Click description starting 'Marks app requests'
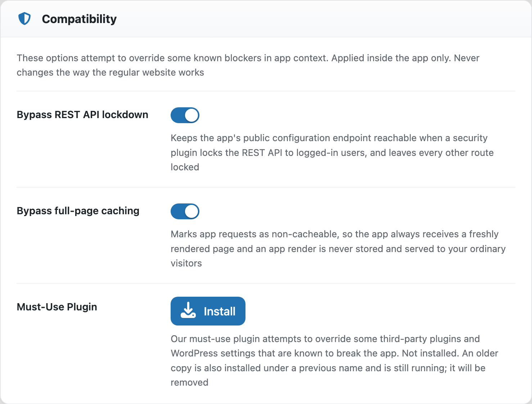532x404 pixels. [338, 248]
